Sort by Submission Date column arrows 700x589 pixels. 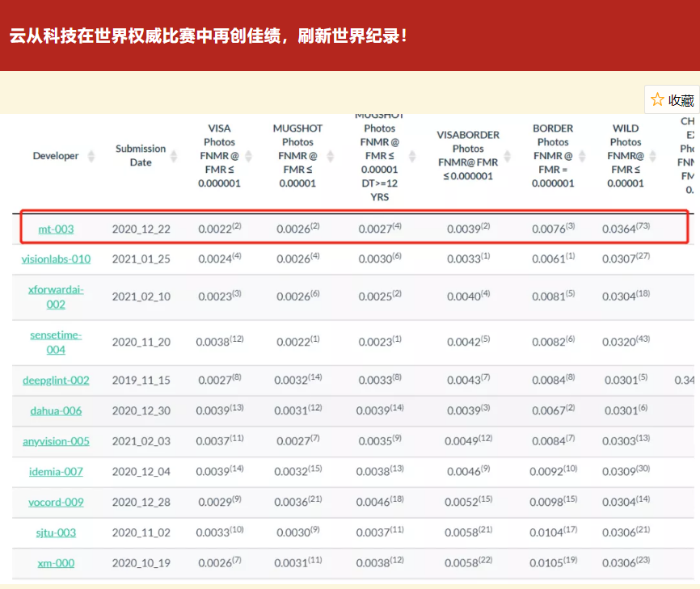179,156
